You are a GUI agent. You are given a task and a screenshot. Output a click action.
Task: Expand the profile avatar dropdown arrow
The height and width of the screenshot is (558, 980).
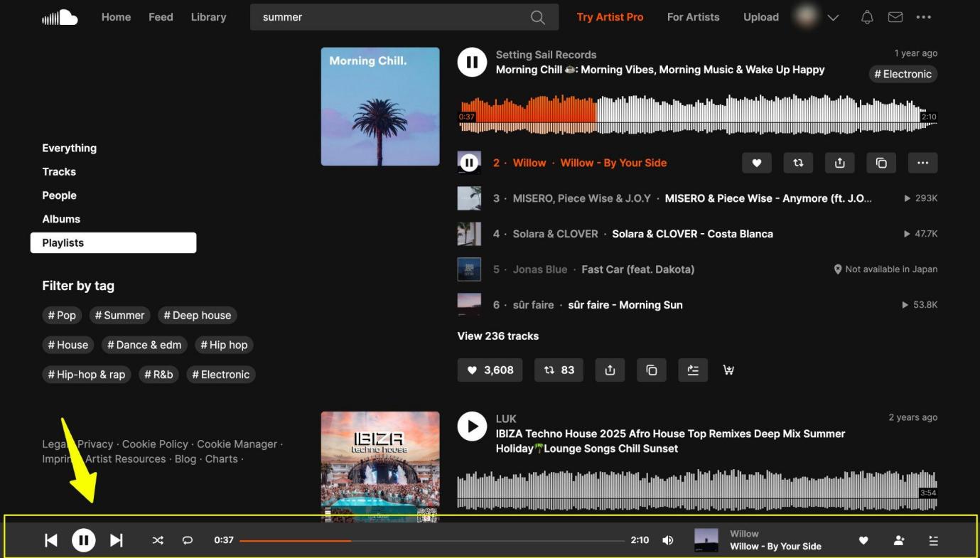click(834, 17)
